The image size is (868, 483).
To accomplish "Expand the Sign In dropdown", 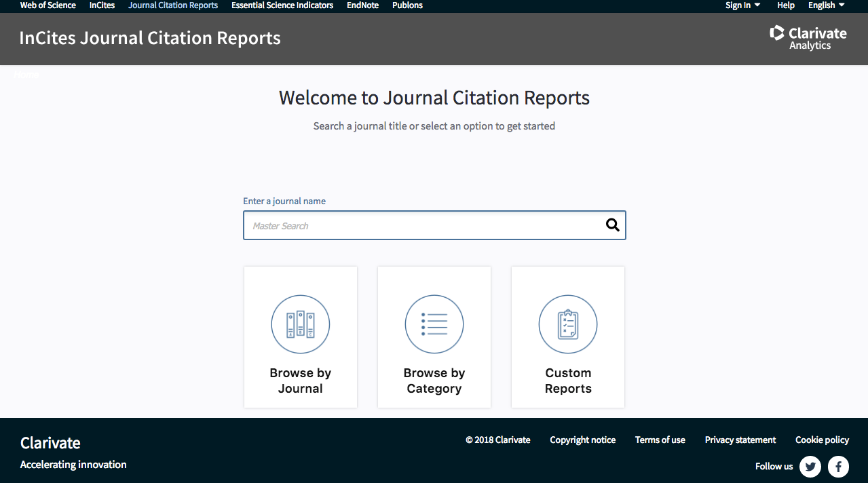I will pyautogui.click(x=742, y=5).
